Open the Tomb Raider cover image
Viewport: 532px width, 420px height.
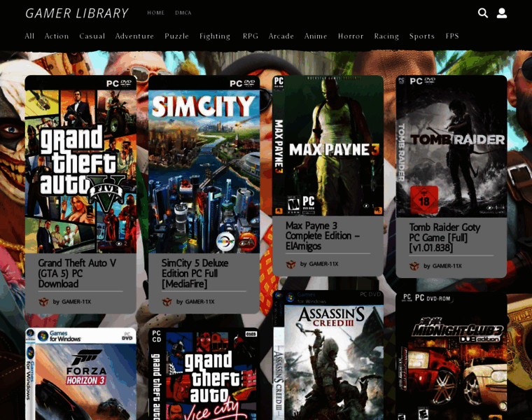coord(451,146)
